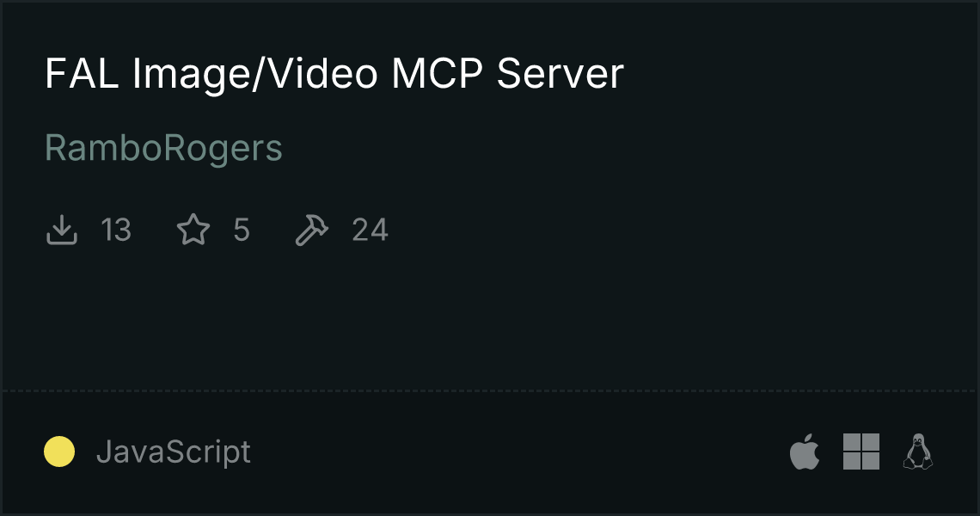Click the JavaScript language label
This screenshot has width=980, height=516.
click(x=174, y=451)
